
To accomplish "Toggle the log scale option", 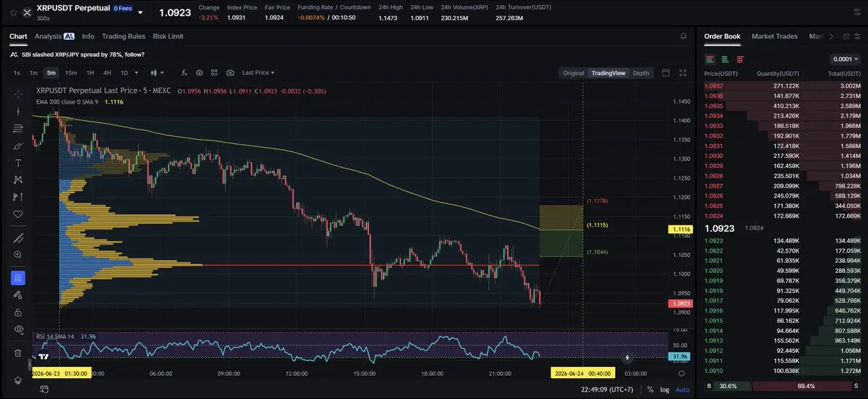I will tap(664, 390).
